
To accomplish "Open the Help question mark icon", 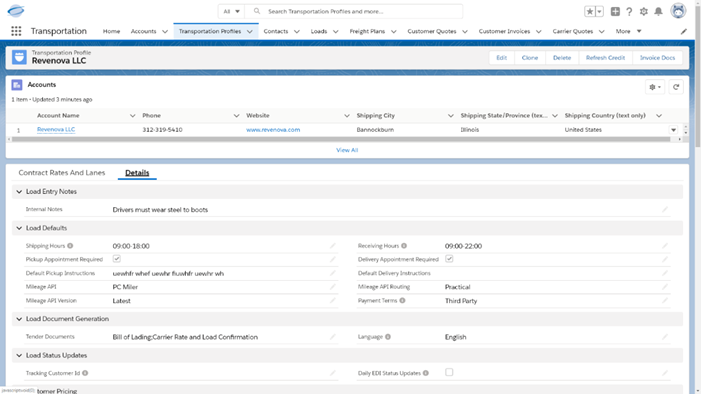I will tap(629, 12).
